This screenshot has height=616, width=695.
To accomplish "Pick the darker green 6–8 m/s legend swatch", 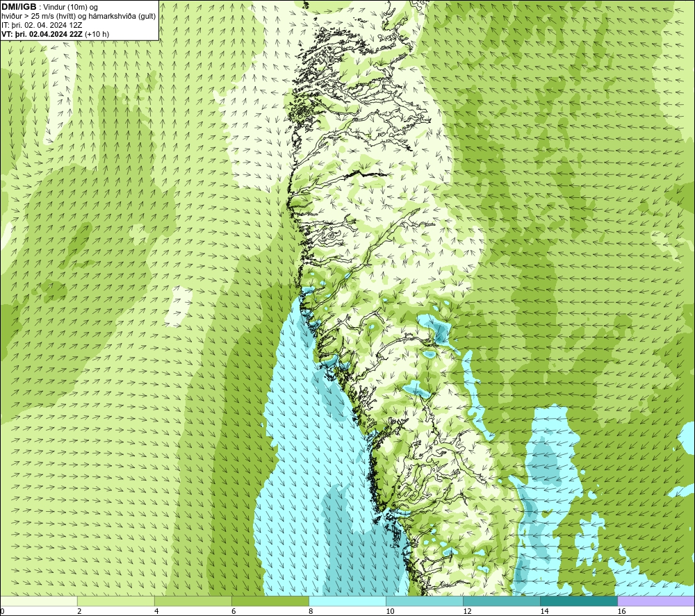I will (270, 601).
